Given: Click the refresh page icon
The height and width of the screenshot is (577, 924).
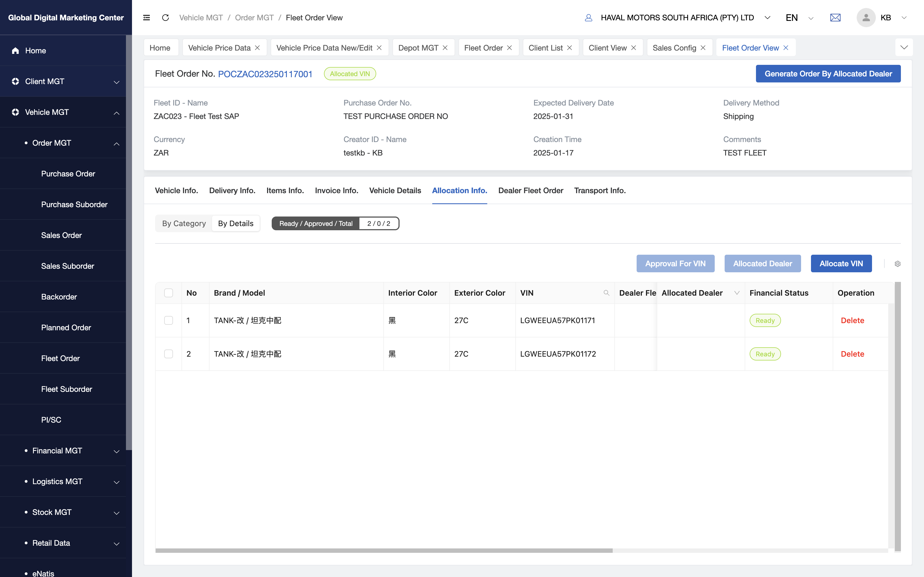Looking at the screenshot, I should [165, 18].
